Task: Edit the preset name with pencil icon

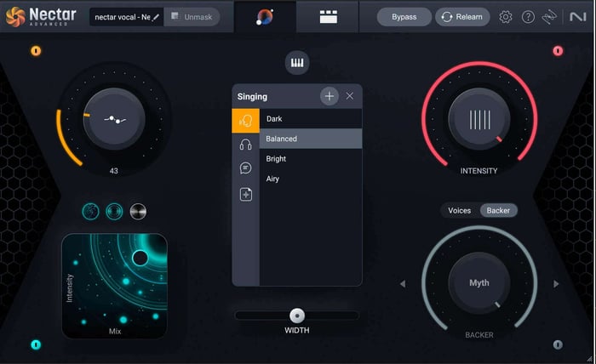Action: coord(156,17)
